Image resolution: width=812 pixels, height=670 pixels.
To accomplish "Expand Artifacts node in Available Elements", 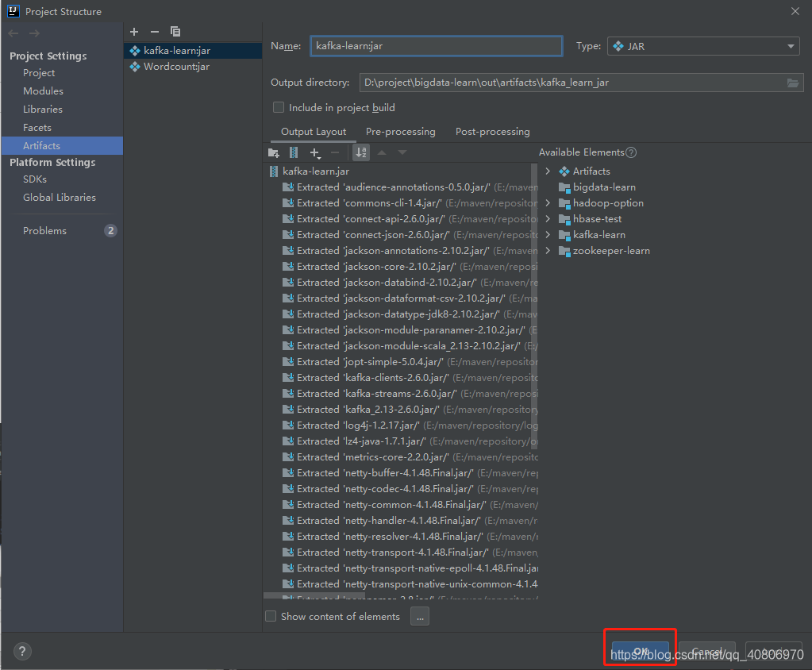I will (x=548, y=171).
